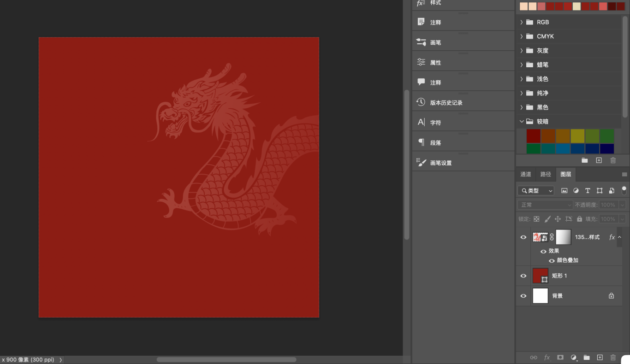Expand the 纯净 swatch folder
630x364 pixels.
(x=522, y=93)
